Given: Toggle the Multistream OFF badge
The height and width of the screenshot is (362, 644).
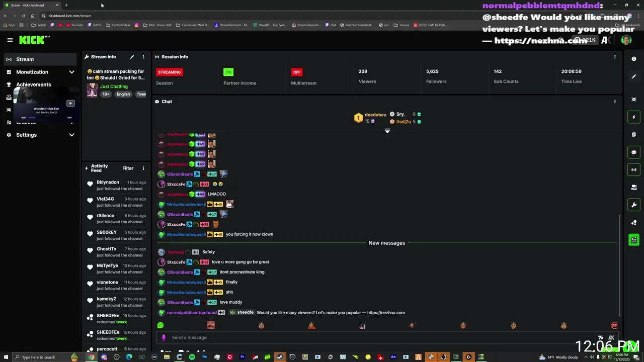Looking at the screenshot, I should point(296,72).
